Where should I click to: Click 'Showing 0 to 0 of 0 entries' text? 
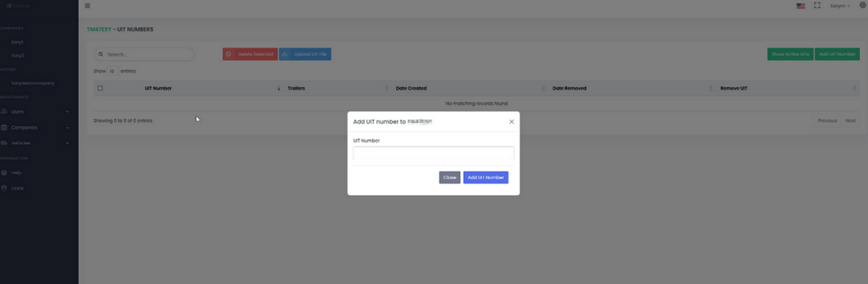coord(123,121)
